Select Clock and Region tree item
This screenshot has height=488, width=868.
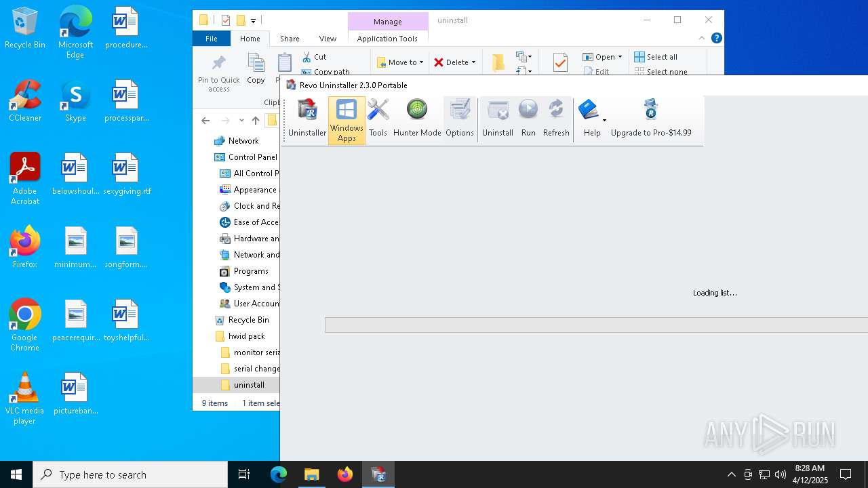coord(256,206)
